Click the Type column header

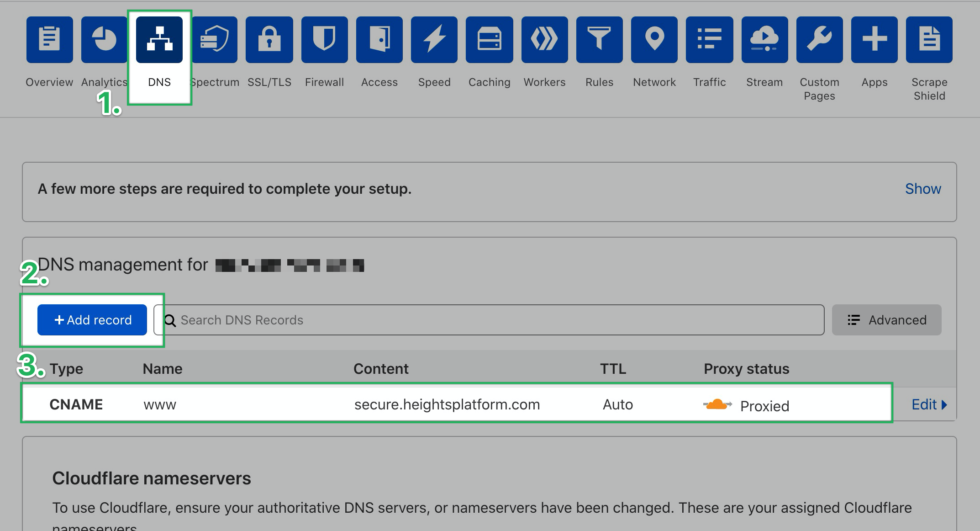[x=66, y=369]
